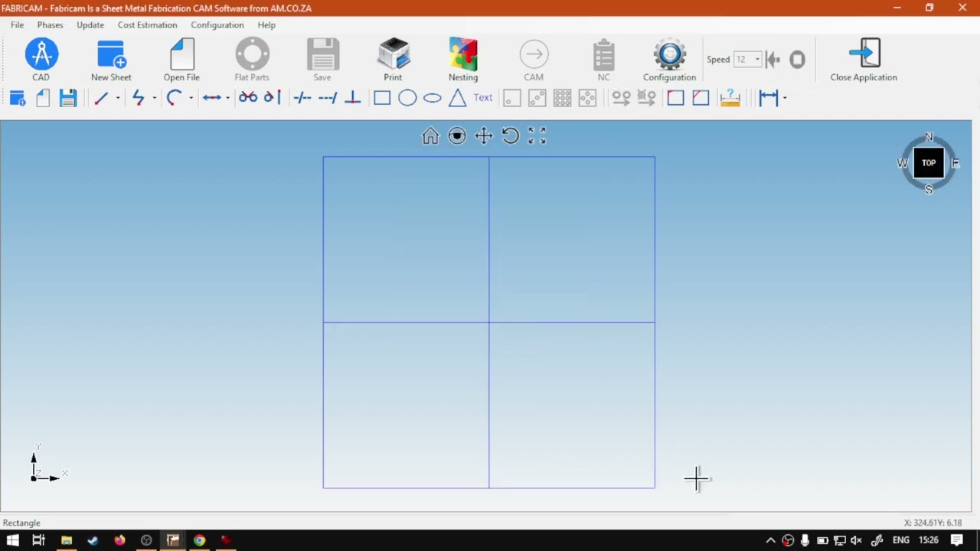Select the Line drawing tool
Viewport: 980px width, 551px height.
coord(101,98)
